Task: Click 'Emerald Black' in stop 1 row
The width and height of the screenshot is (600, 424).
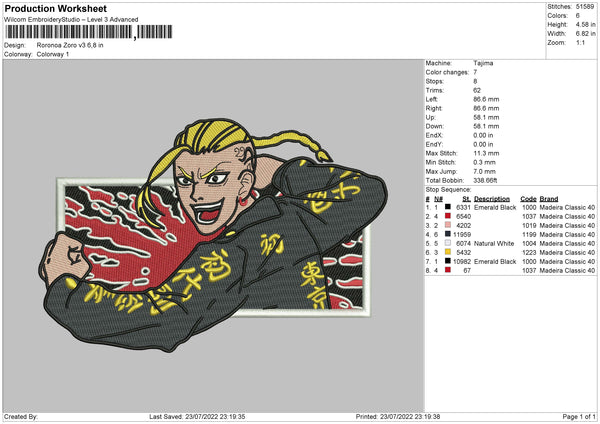Action: 495,207
